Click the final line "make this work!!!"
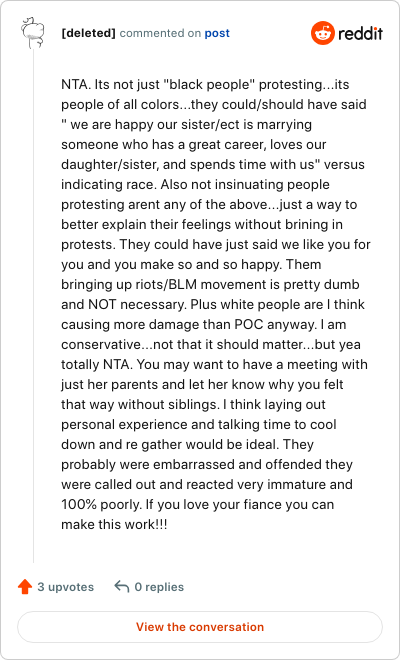Screen dimensions: 400x660 (x=114, y=525)
